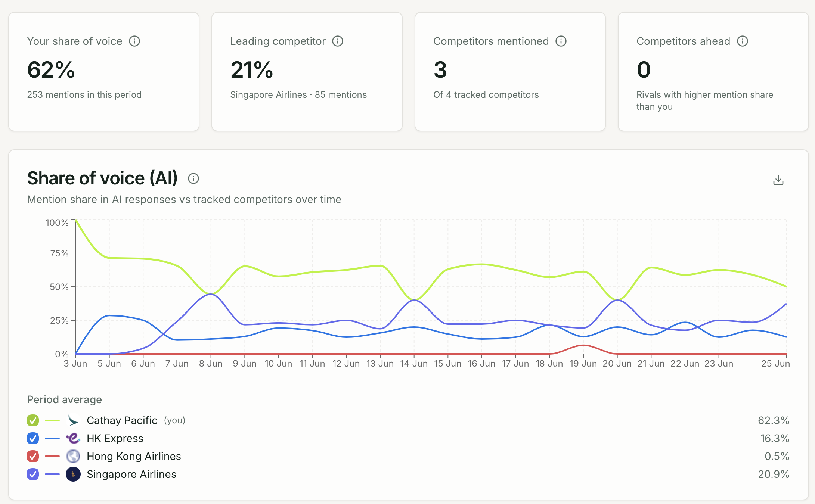
Task: Click the 21% leading competitor value
Action: 252,70
